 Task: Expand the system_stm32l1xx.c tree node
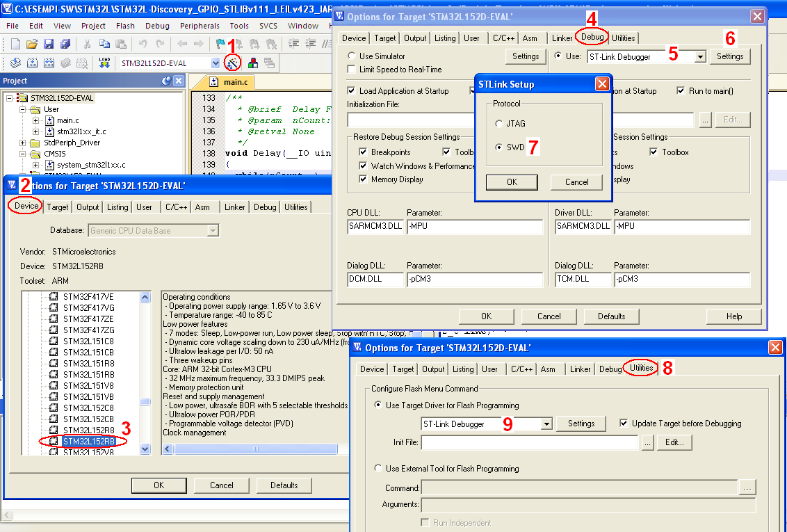point(35,165)
